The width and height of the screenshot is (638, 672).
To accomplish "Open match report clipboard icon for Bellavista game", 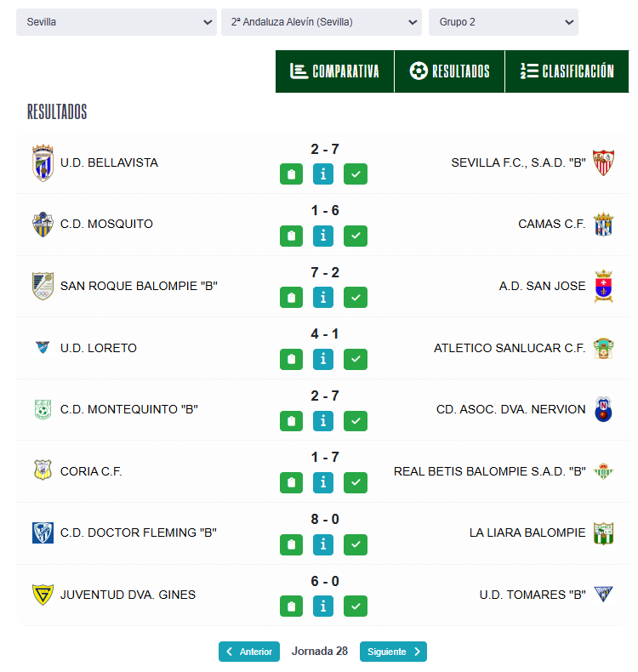I will 292,174.
